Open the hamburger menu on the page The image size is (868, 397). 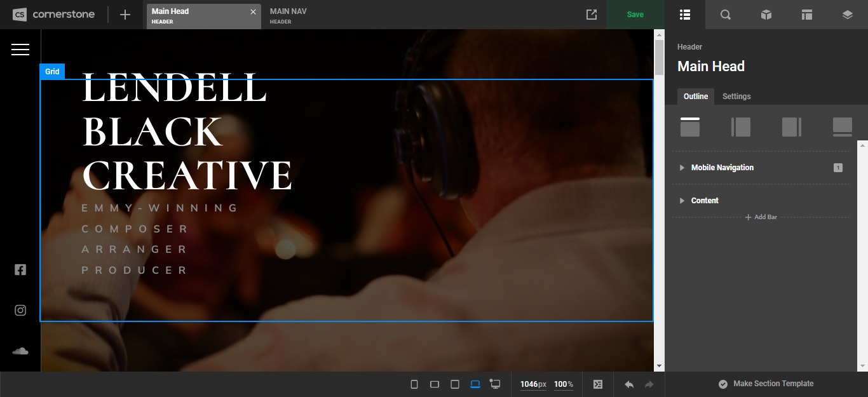(x=20, y=49)
